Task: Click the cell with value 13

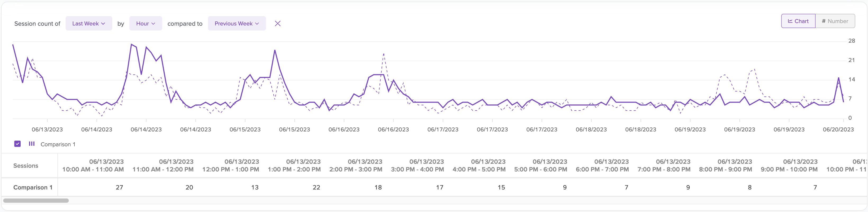Action: [255, 187]
